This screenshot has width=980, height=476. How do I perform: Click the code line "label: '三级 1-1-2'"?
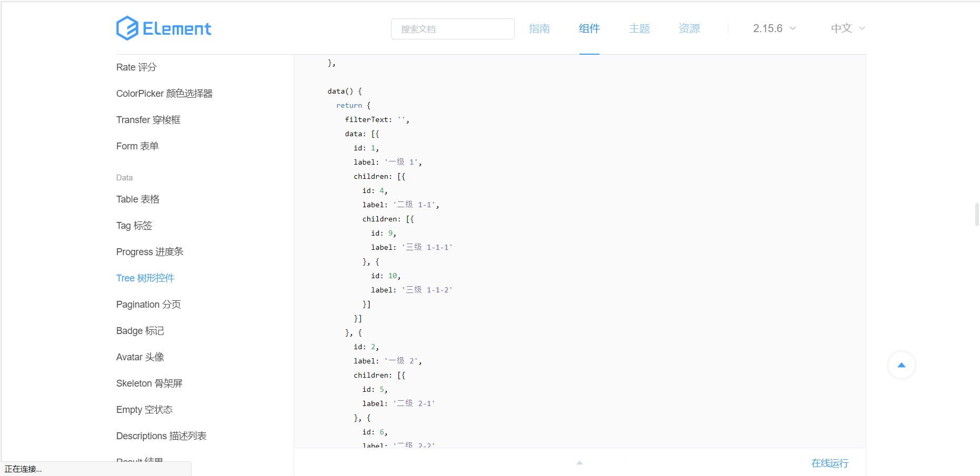click(x=412, y=290)
